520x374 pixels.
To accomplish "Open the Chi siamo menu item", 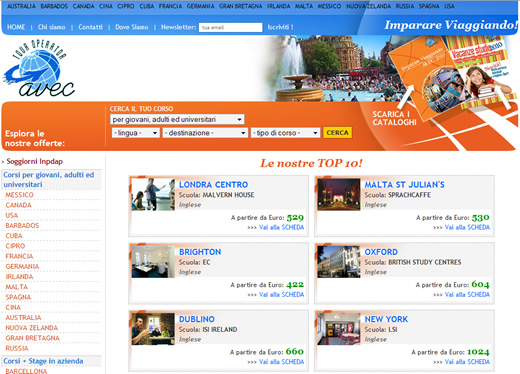I will click(x=52, y=27).
